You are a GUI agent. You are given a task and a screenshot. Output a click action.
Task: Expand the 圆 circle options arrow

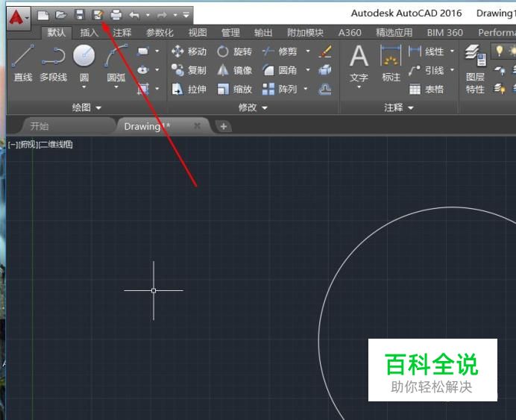tap(84, 87)
